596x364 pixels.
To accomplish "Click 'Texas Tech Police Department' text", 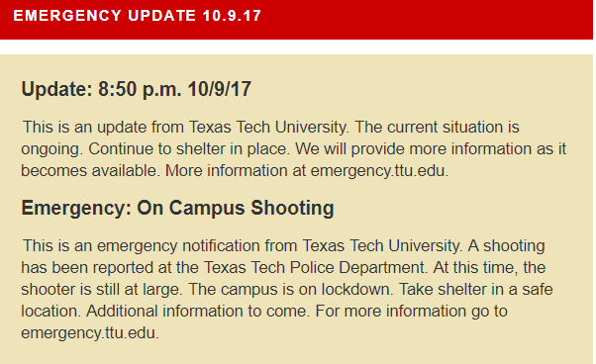I will click(315, 268).
